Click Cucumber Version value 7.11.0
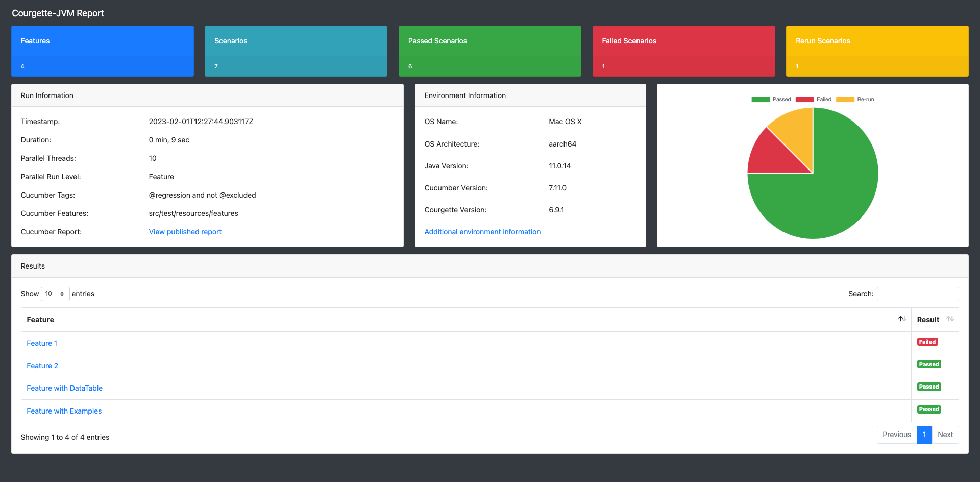 coord(558,188)
